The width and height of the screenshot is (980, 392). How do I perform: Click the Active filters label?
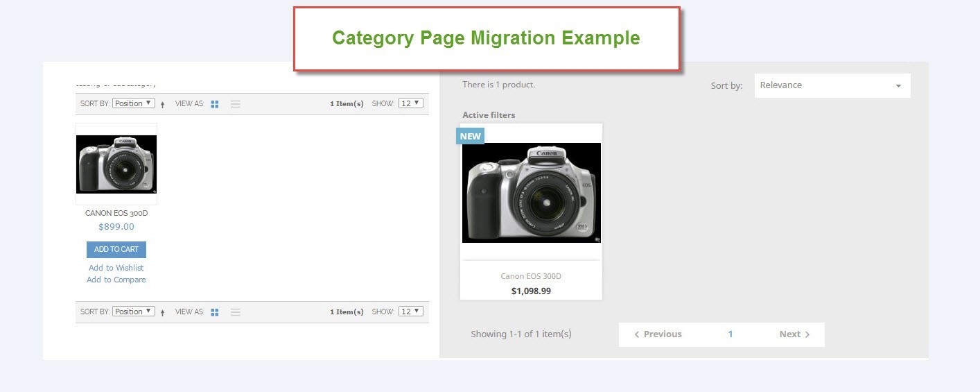pos(489,115)
